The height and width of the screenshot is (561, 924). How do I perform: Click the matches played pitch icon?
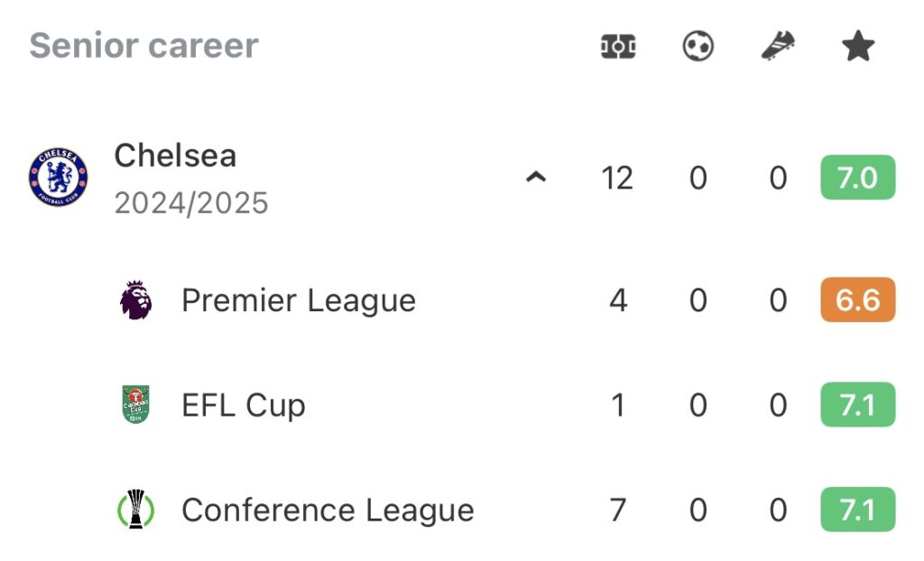tap(618, 47)
